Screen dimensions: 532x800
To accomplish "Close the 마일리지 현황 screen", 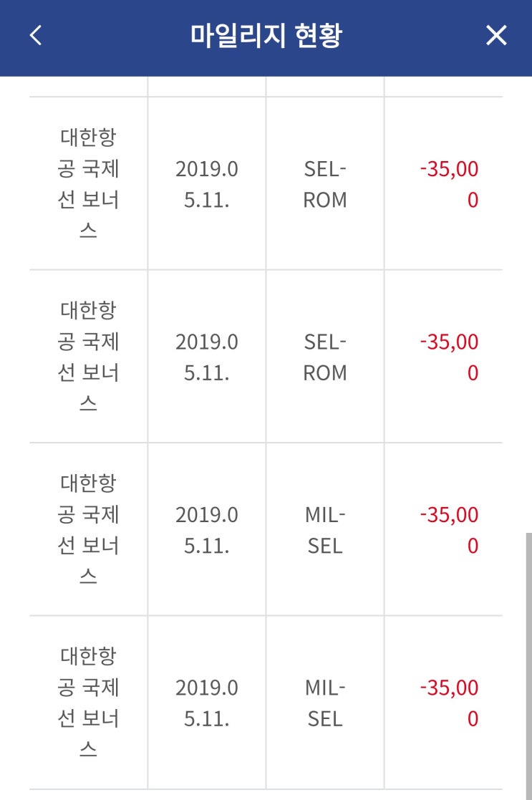I will (496, 35).
